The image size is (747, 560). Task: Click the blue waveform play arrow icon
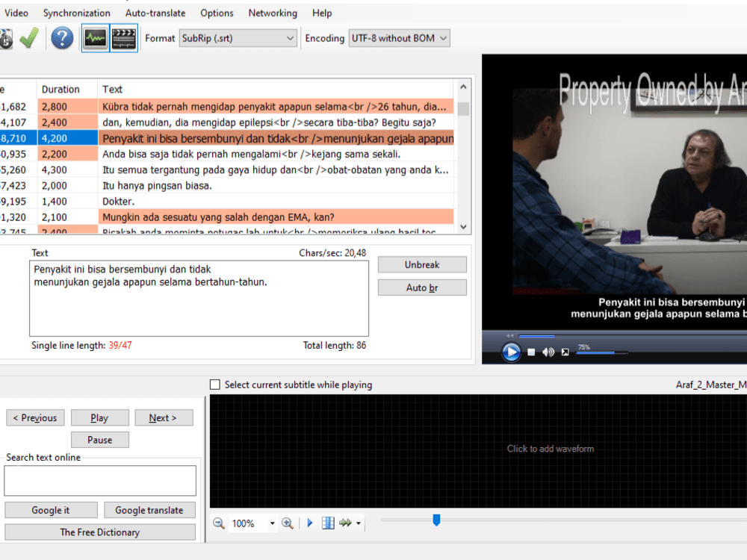(310, 523)
